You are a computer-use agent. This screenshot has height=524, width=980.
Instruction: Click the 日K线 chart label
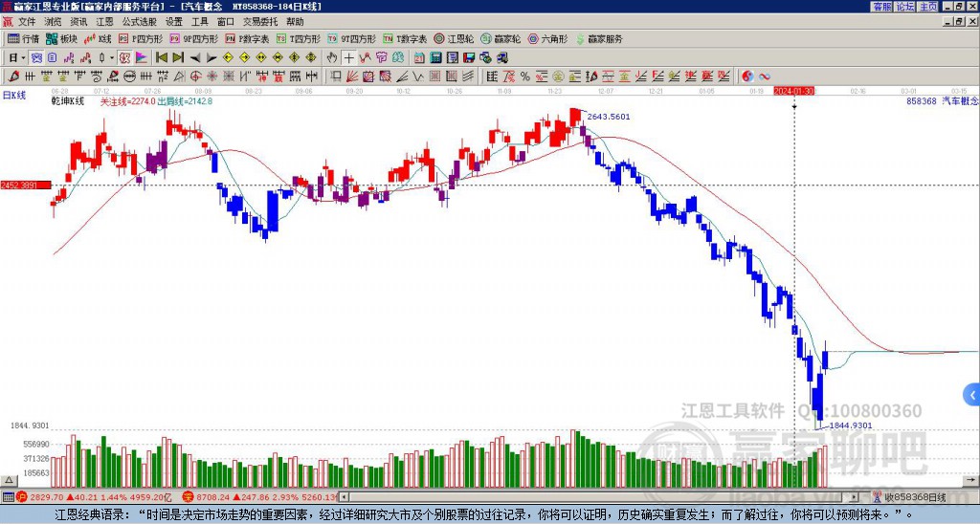pyautogui.click(x=14, y=96)
